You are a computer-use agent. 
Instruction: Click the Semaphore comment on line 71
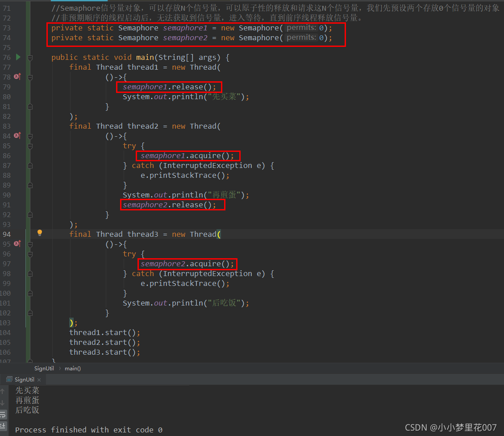pos(275,8)
